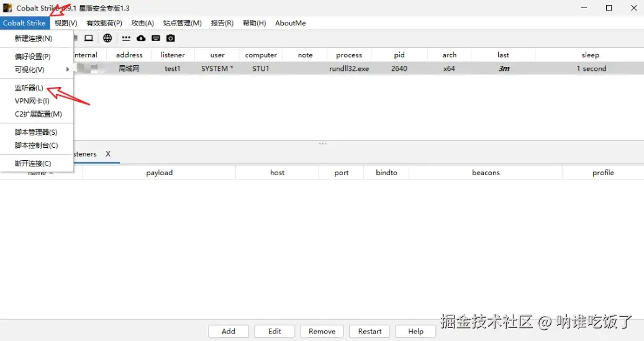This screenshot has height=341, width=644.
Task: Open the 有效载荷(P) menu
Action: click(x=104, y=23)
